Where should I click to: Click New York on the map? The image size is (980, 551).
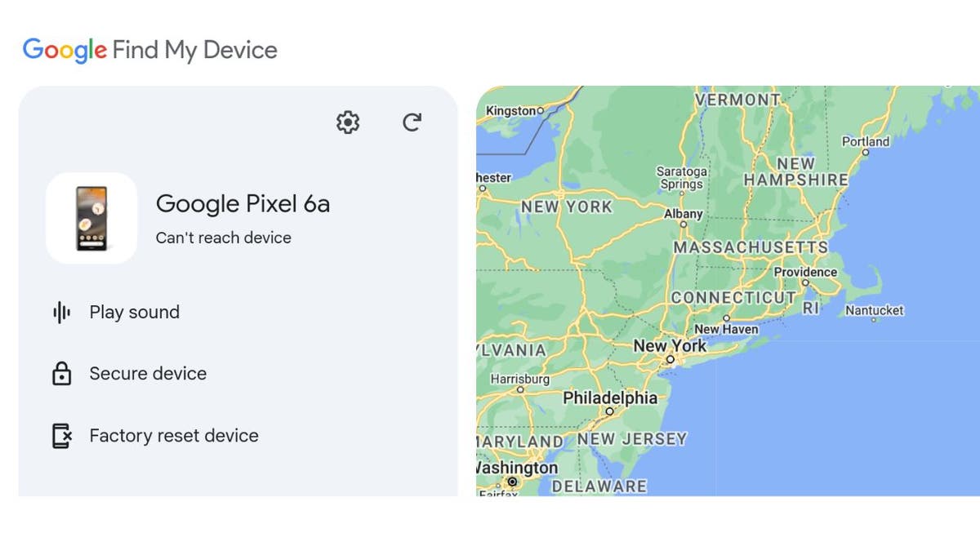[x=670, y=346]
